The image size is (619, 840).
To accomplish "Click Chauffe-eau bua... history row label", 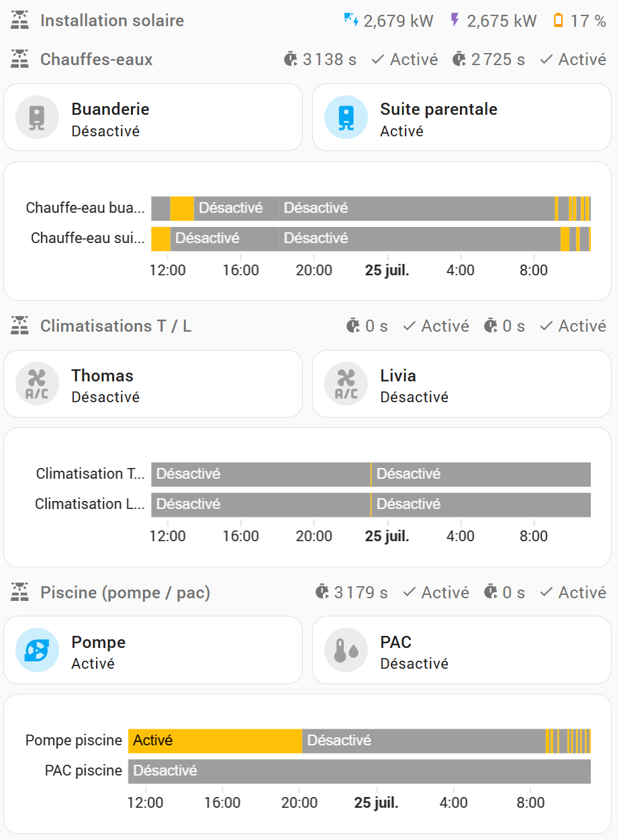I will click(x=85, y=208).
